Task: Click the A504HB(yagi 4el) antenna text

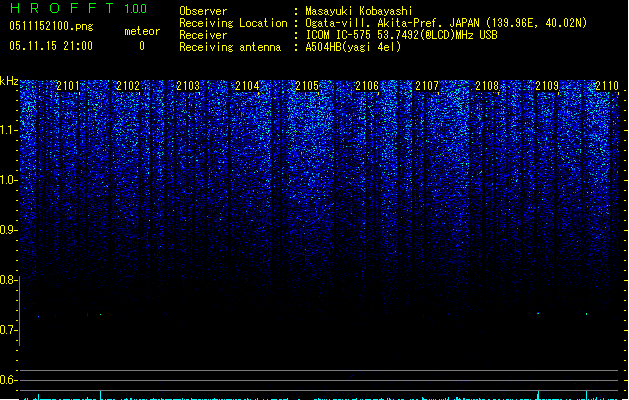Action: point(353,47)
